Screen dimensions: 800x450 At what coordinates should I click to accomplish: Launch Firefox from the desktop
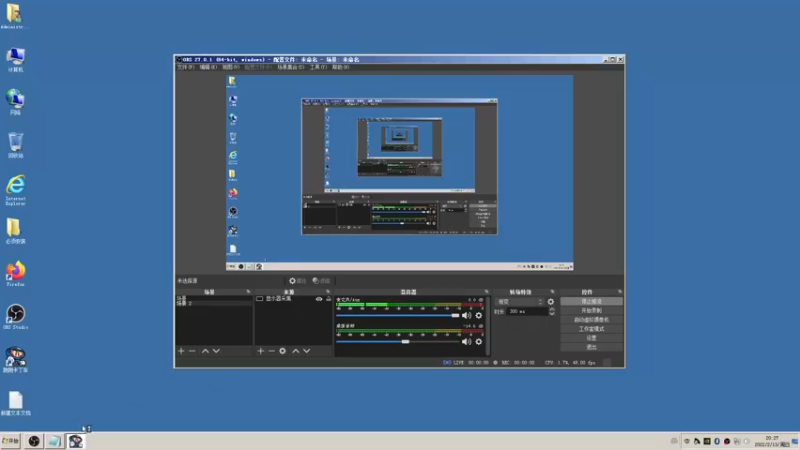[15, 273]
